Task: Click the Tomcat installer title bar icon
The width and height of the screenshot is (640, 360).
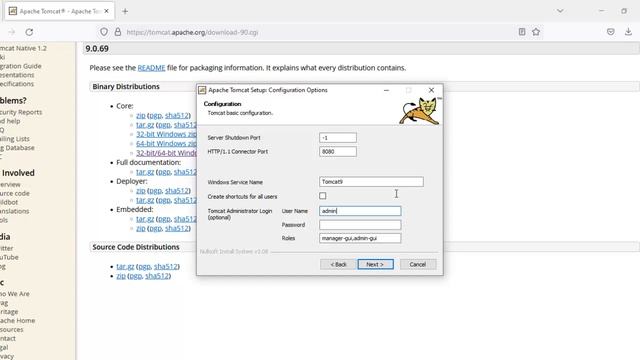Action: pyautogui.click(x=202, y=90)
